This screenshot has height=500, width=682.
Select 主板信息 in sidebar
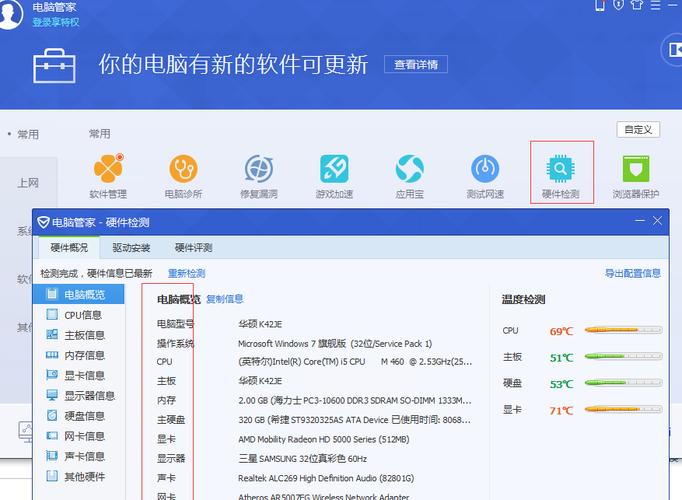click(x=79, y=335)
